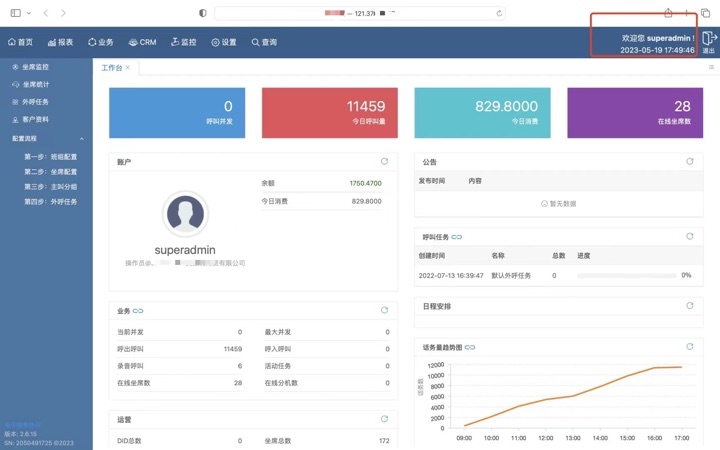The width and height of the screenshot is (720, 450).
Task: Open the 查询 search menu
Action: pyautogui.click(x=264, y=42)
